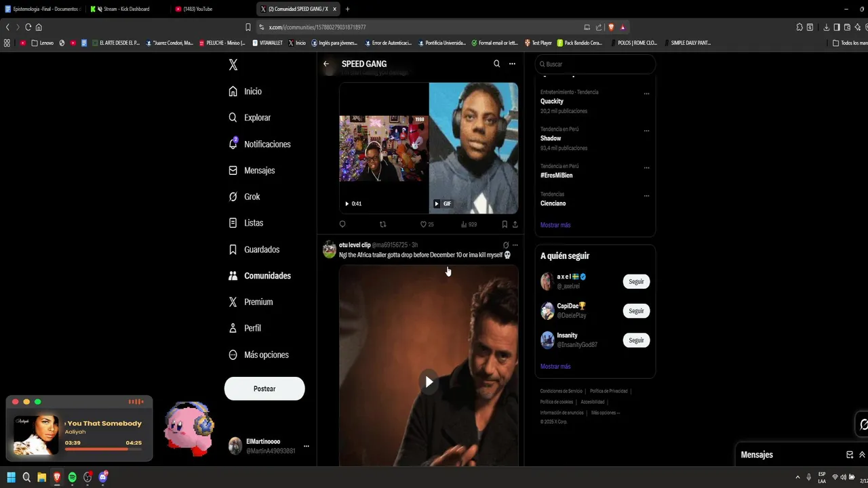The height and width of the screenshot is (488, 868).
Task: Play the Robert Downey video
Action: click(x=429, y=382)
